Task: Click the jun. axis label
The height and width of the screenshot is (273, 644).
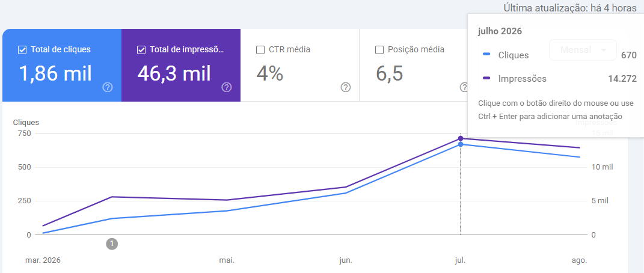Action: [345, 260]
